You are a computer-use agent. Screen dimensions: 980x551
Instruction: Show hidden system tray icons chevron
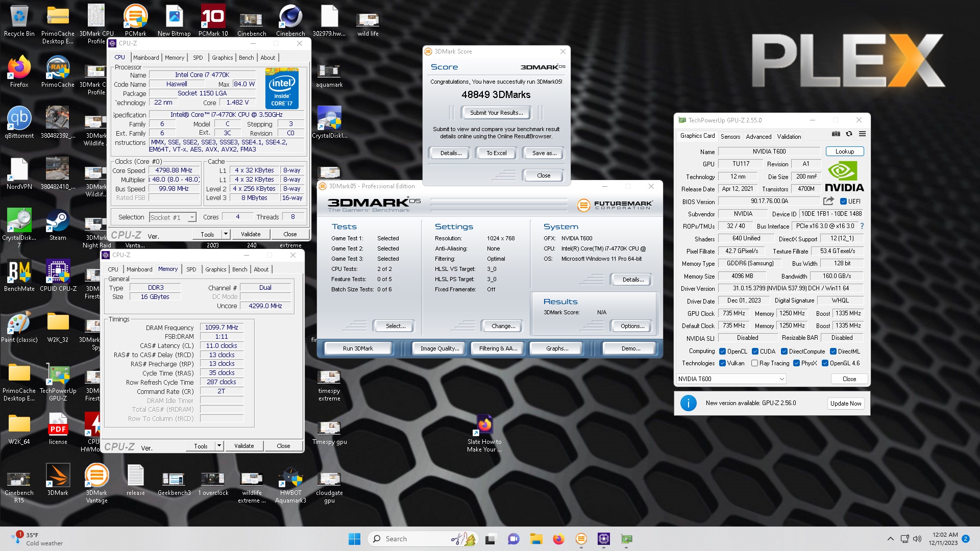click(890, 539)
